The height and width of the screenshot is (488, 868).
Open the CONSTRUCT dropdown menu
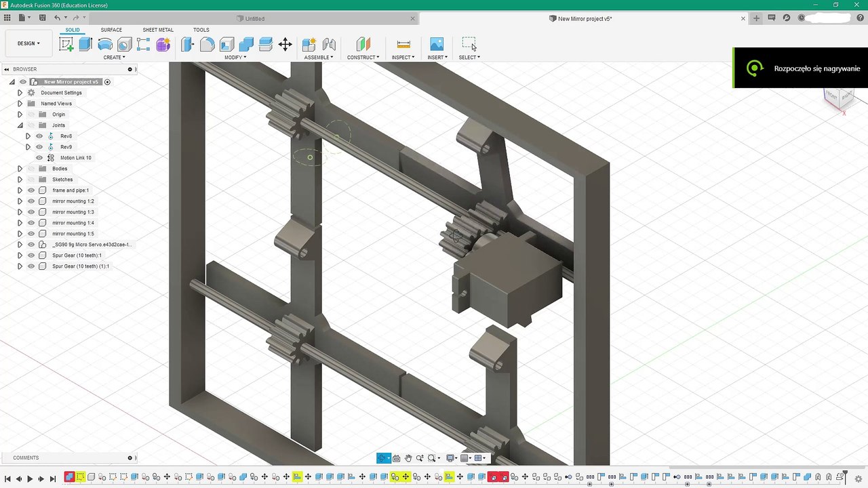[x=363, y=58]
